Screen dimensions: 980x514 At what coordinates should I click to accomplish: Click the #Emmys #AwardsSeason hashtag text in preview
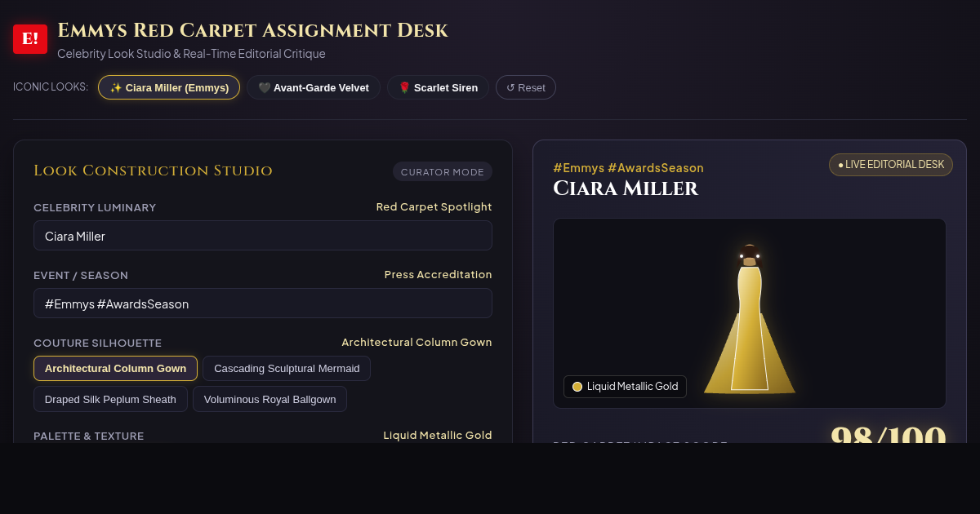coord(628,168)
